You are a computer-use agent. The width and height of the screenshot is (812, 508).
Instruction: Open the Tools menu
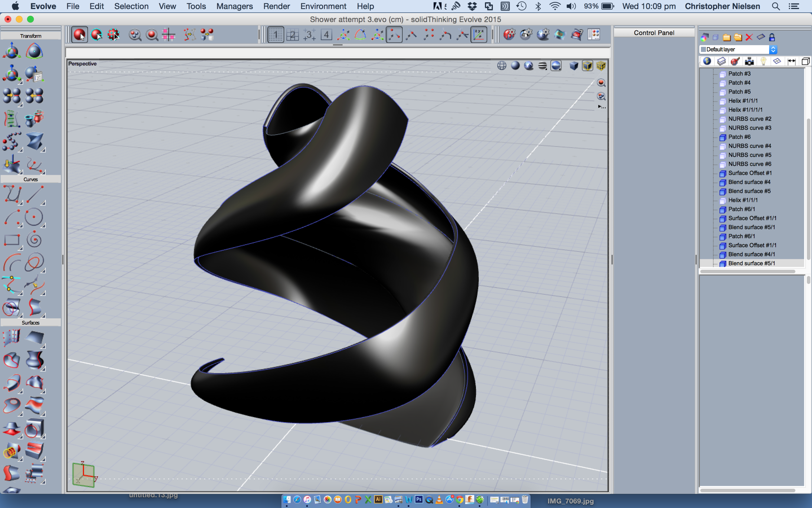pos(196,6)
